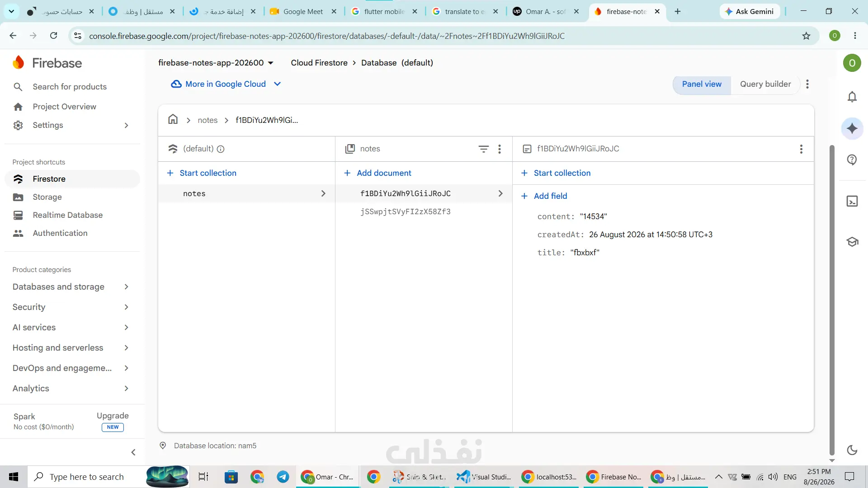Toggle dark mode moon icon
868x488 pixels.
[x=852, y=450]
